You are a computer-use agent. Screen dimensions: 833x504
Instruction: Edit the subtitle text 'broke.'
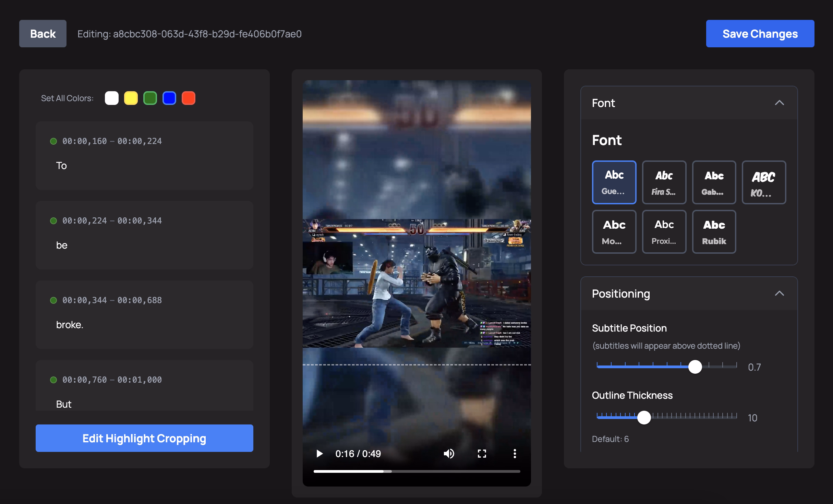pyautogui.click(x=70, y=325)
